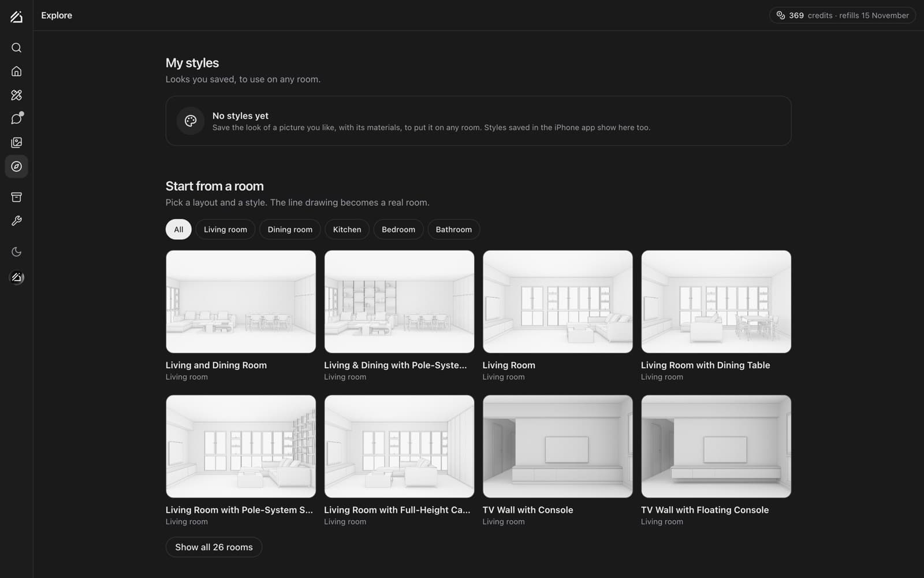This screenshot has width=924, height=578.
Task: Open search from the sidebar magnifier icon
Action: pyautogui.click(x=16, y=47)
